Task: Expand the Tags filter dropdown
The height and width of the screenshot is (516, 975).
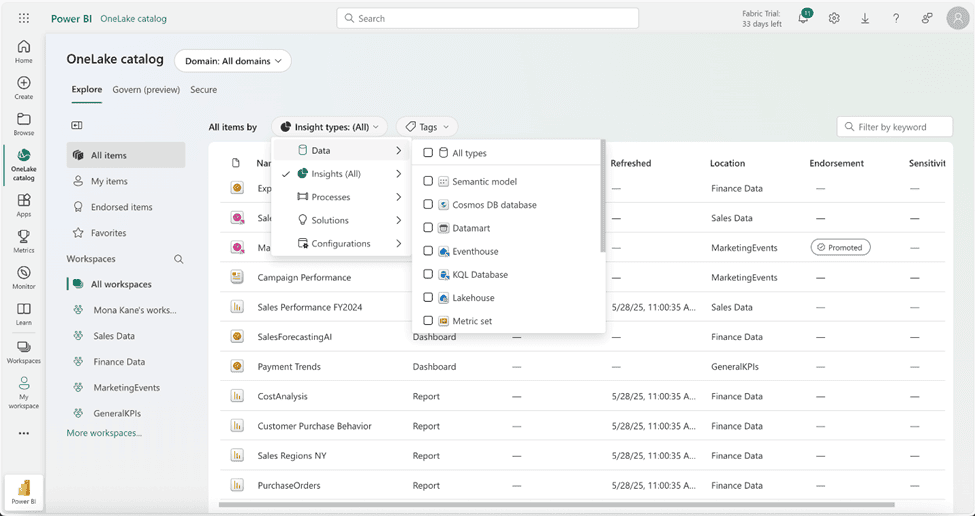Action: [x=427, y=127]
